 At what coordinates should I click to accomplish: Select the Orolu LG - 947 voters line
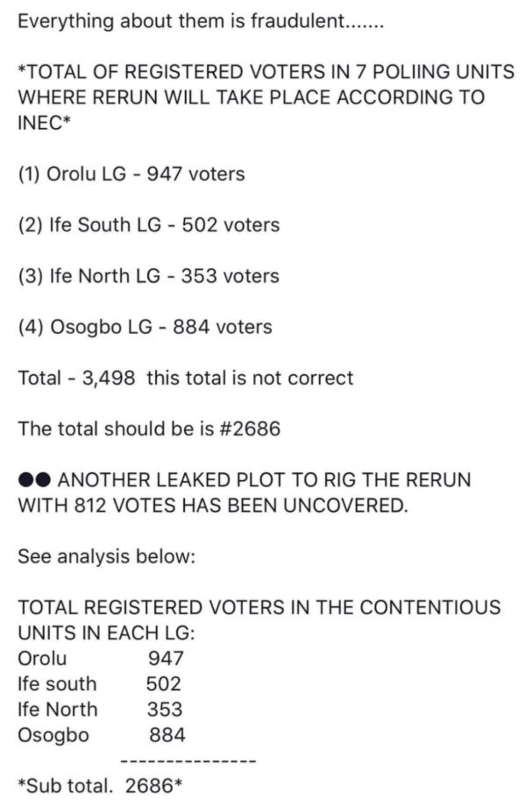coord(132,174)
